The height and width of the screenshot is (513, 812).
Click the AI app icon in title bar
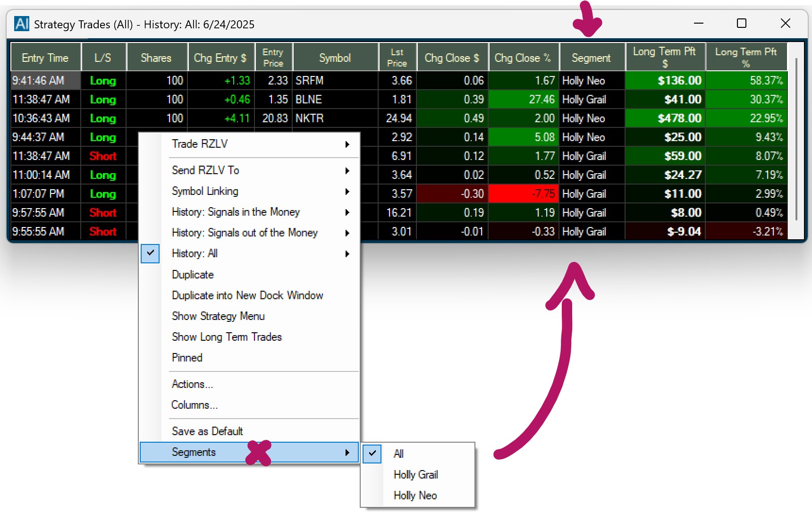[x=22, y=24]
